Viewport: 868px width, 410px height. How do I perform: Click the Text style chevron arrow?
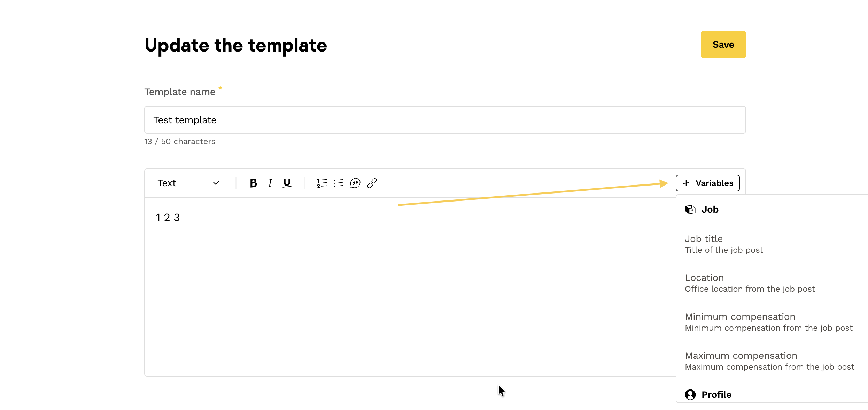[216, 183]
